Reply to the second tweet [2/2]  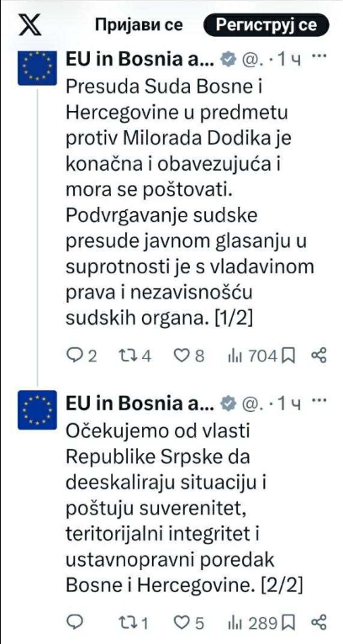point(74,623)
